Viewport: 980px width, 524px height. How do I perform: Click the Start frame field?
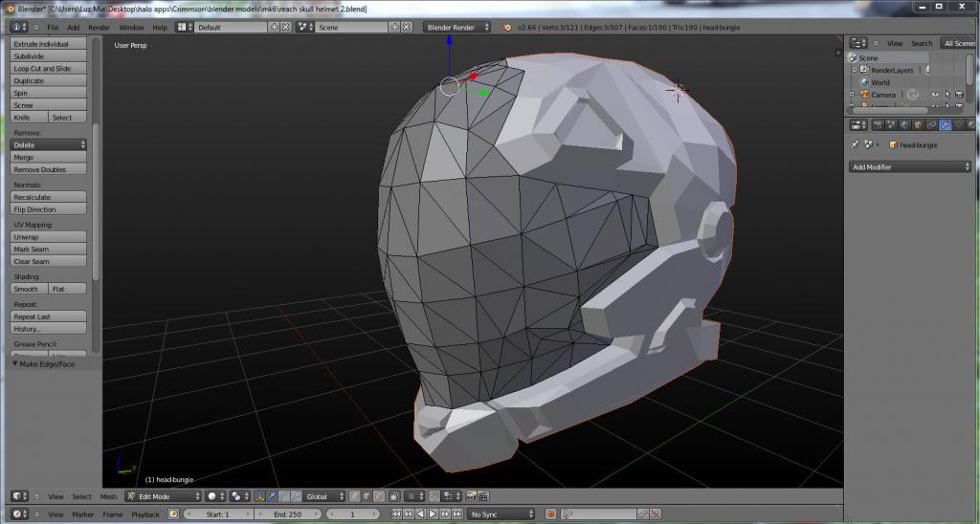(x=218, y=514)
